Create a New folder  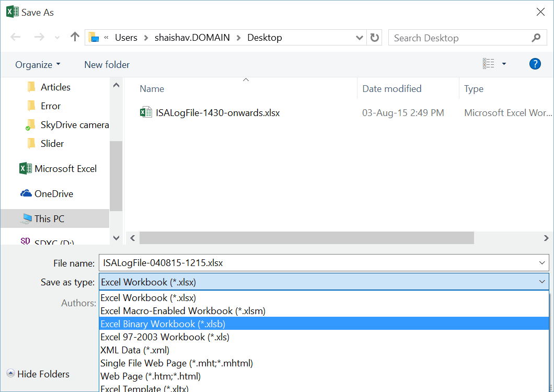pos(107,65)
